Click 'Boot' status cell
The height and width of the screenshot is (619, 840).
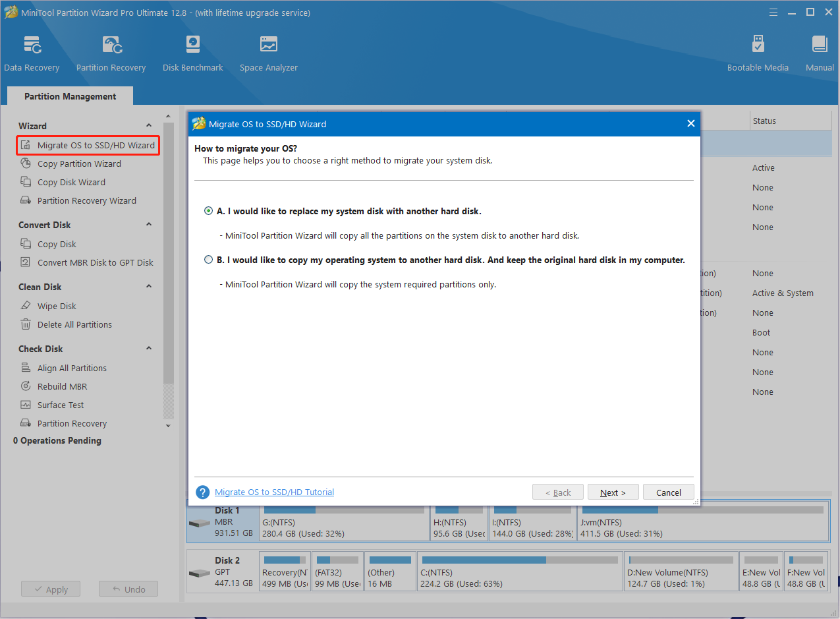pos(761,332)
